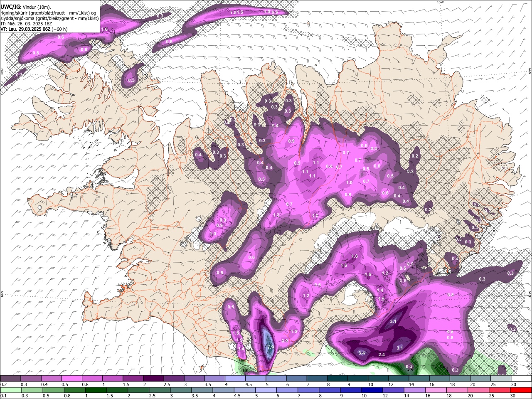
Task: Select the bright pink 0.5–0.8 snow legend swatch
Action: (71, 378)
